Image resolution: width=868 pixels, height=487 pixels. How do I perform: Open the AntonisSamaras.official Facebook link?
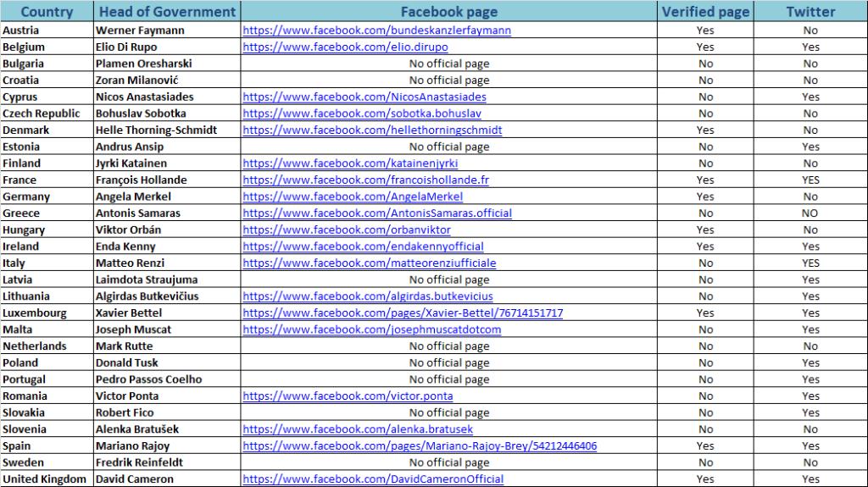tap(377, 213)
